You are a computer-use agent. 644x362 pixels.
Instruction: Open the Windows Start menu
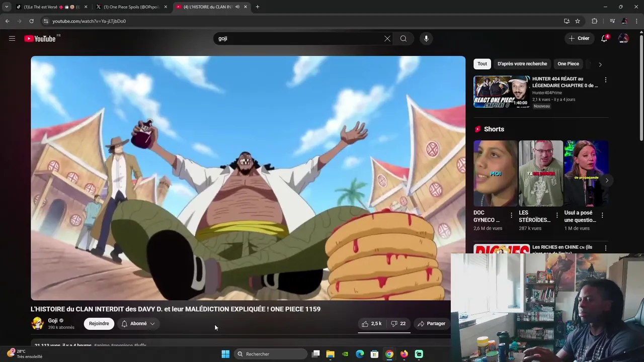[x=225, y=354]
